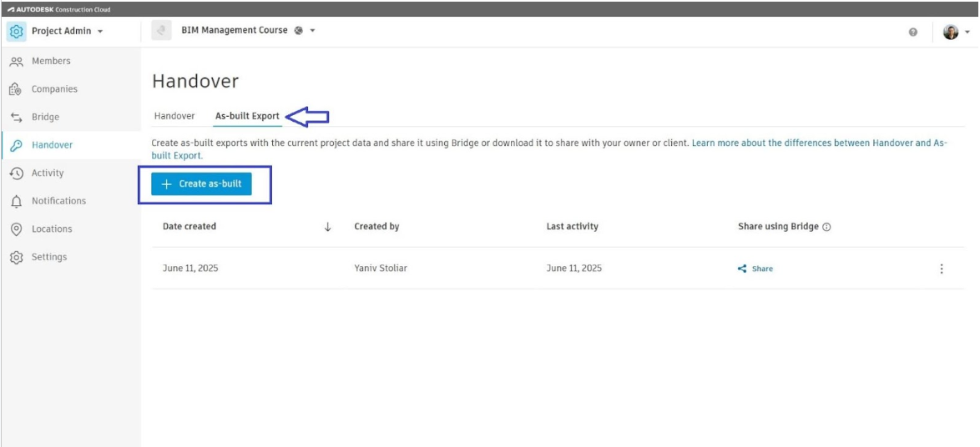Image resolution: width=980 pixels, height=447 pixels.
Task: Expand the user profile avatar menu
Action: [x=955, y=32]
